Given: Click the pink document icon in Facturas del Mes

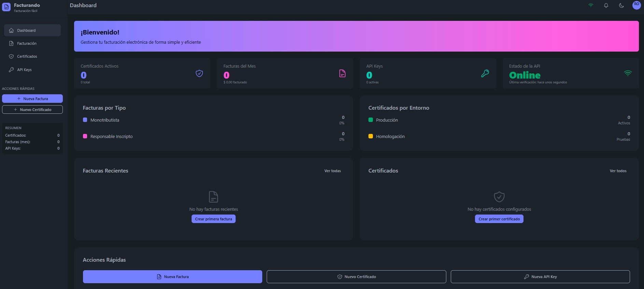Looking at the screenshot, I should point(342,73).
